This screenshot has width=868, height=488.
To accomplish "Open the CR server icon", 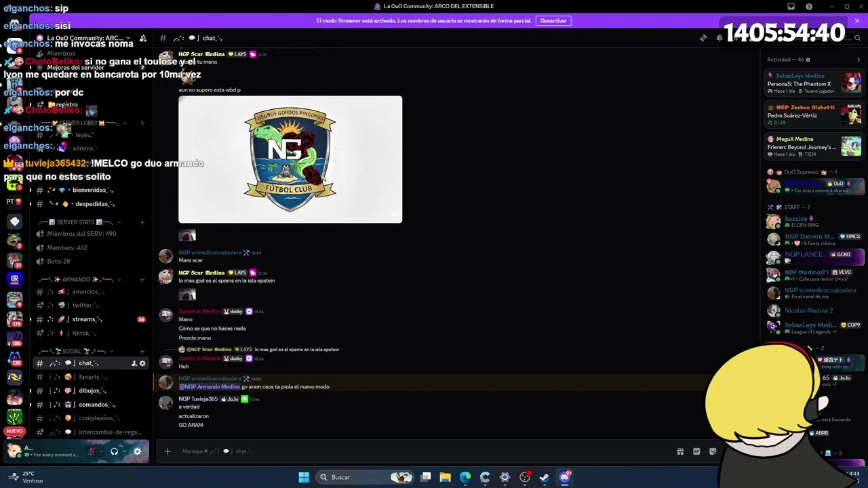I will tap(14, 279).
